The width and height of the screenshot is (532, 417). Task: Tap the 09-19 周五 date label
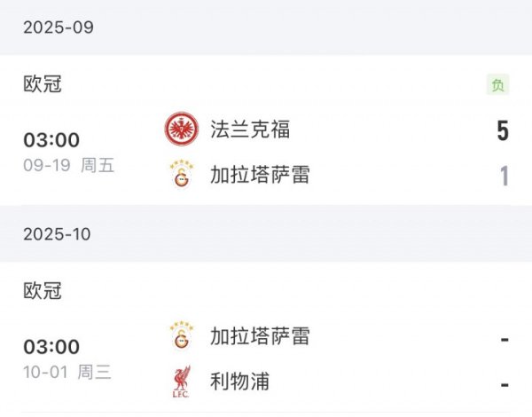pos(69,165)
